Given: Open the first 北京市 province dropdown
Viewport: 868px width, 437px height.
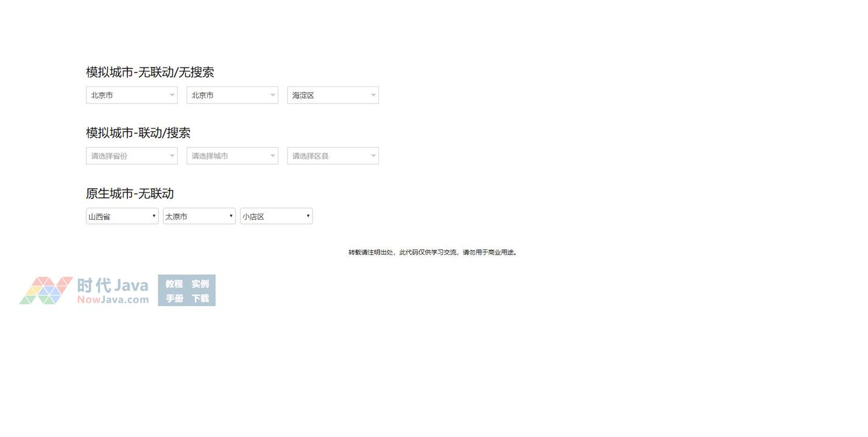Looking at the screenshot, I should point(131,95).
